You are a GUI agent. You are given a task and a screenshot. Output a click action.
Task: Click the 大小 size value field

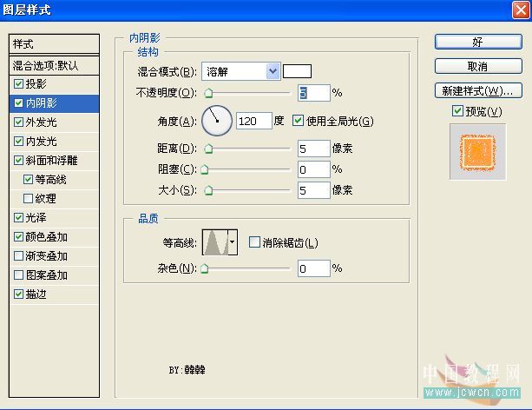pyautogui.click(x=314, y=190)
